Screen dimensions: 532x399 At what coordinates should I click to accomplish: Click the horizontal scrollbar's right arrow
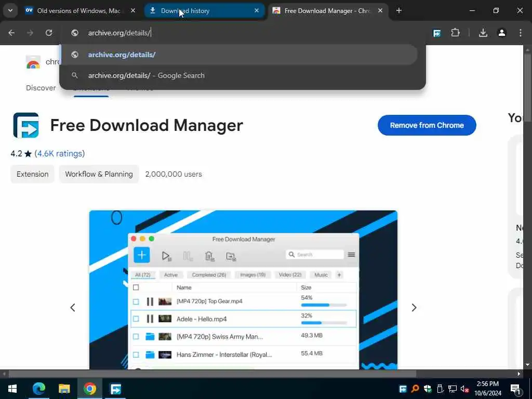pyautogui.click(x=519, y=374)
